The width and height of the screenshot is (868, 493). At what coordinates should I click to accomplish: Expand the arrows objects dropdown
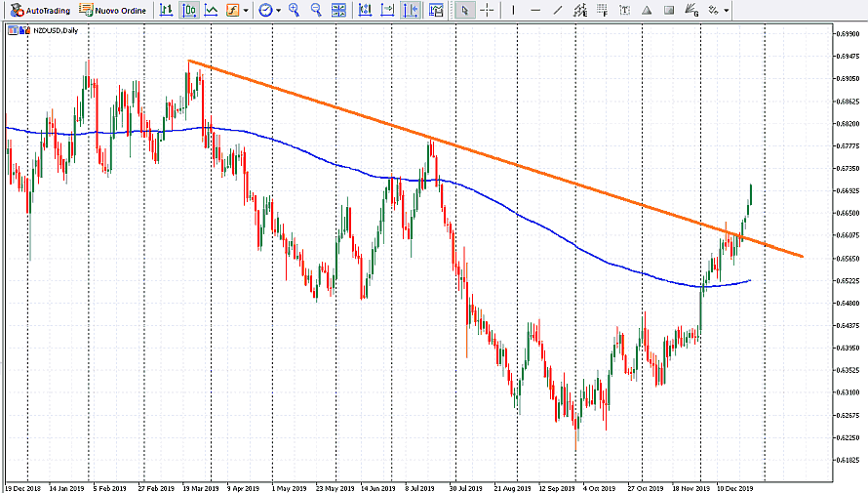727,11
